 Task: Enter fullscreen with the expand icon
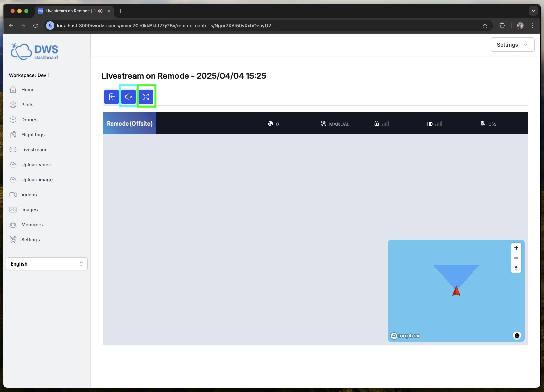point(146,97)
